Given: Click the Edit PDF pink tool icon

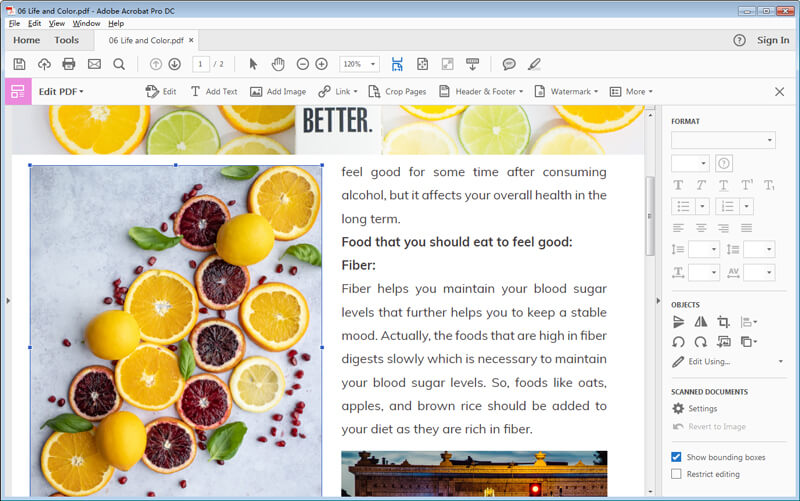Looking at the screenshot, I should click(x=18, y=91).
